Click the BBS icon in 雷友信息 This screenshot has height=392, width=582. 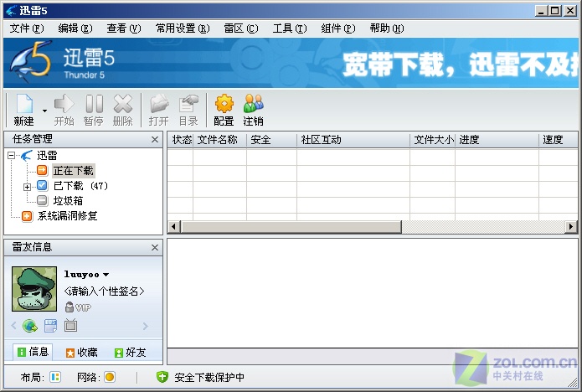click(x=50, y=326)
